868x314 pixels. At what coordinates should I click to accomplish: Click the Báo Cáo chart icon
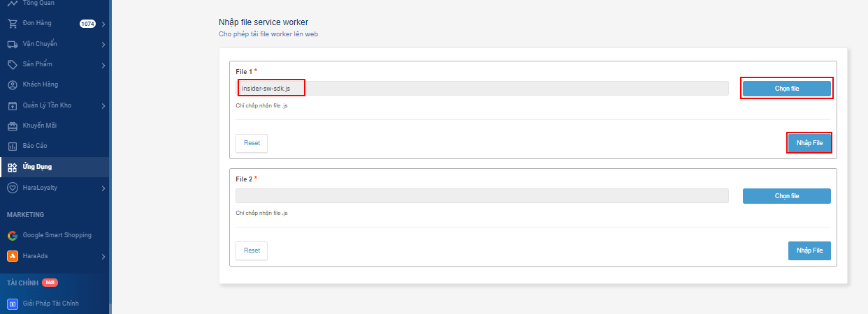click(12, 147)
